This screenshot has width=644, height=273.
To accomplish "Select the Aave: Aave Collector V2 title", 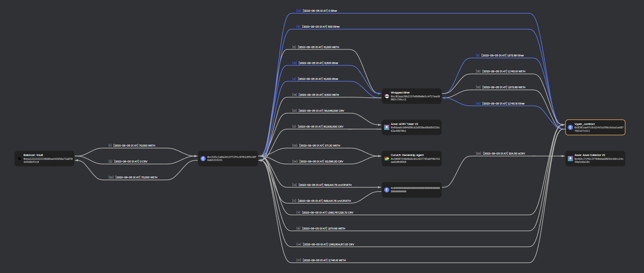I will coord(590,155).
